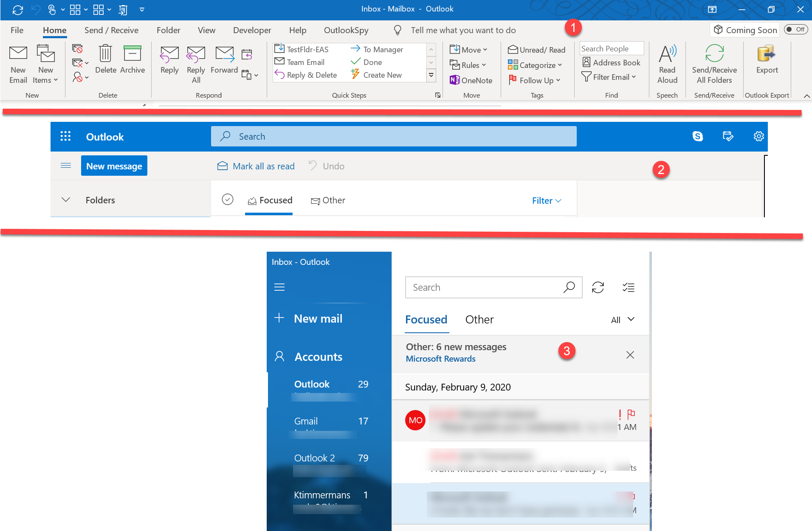This screenshot has width=812, height=531.
Task: Open the Move dropdown
Action: coord(468,50)
